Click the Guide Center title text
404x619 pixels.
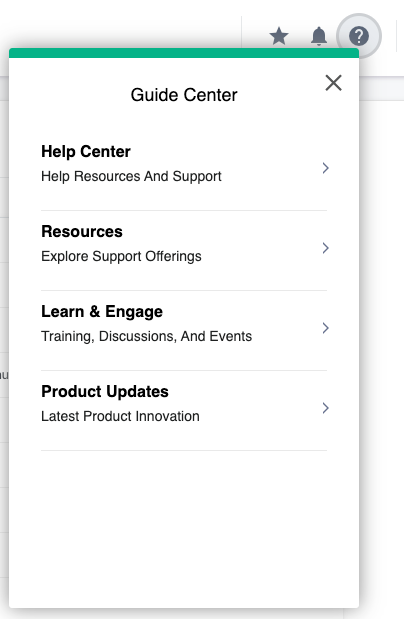coord(184,95)
